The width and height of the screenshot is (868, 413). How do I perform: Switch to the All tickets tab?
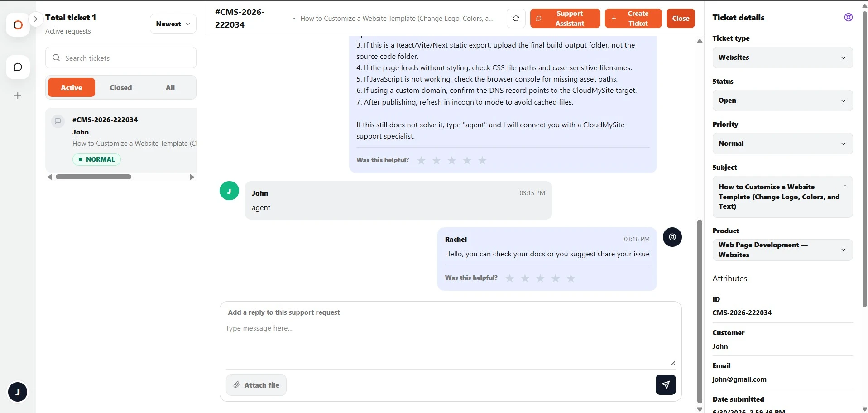pos(170,87)
